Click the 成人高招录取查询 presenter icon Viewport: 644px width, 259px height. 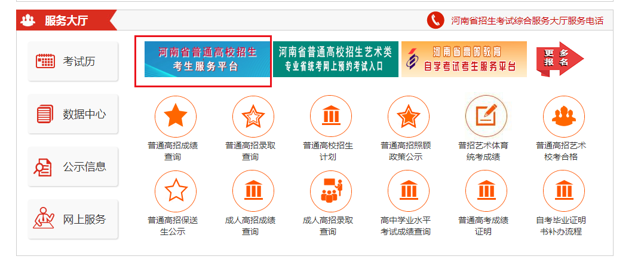click(x=330, y=191)
